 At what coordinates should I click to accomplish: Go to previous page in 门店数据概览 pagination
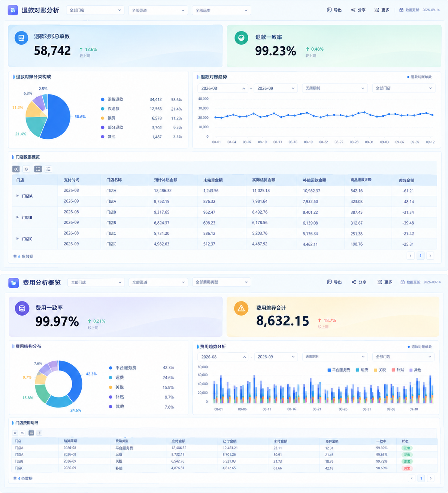pyautogui.click(x=411, y=256)
